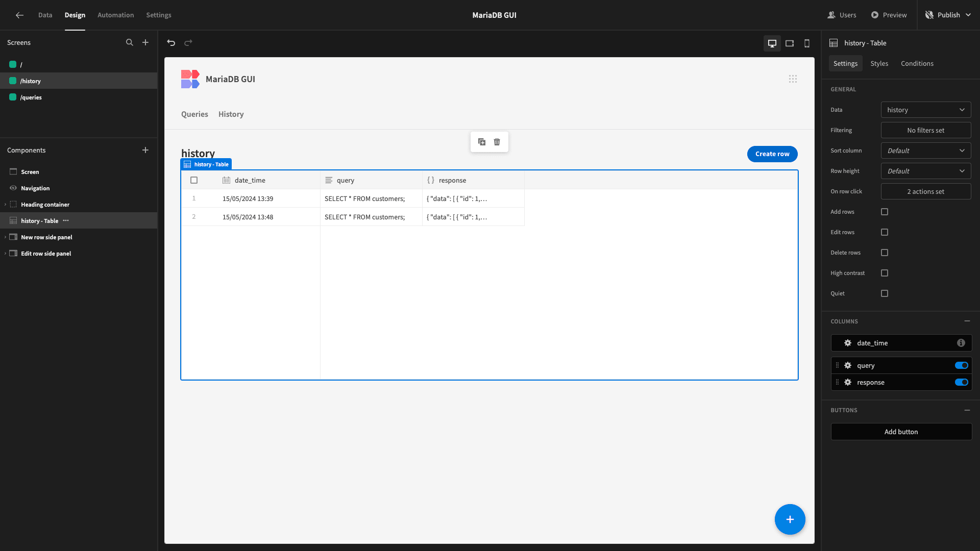The image size is (980, 551).
Task: Switch to tablet preview icon
Action: (x=790, y=43)
